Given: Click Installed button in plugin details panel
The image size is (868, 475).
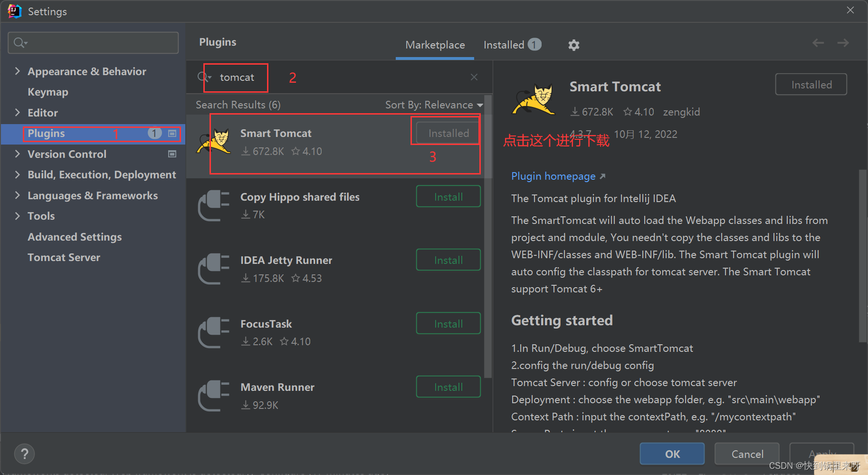Looking at the screenshot, I should [811, 84].
